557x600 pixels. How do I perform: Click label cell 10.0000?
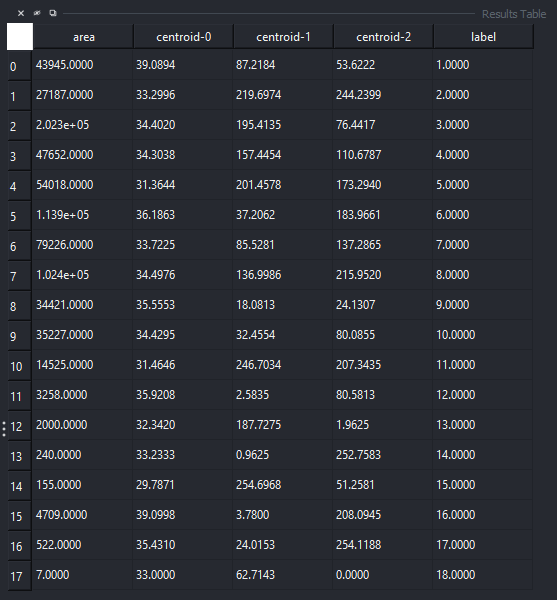click(483, 335)
